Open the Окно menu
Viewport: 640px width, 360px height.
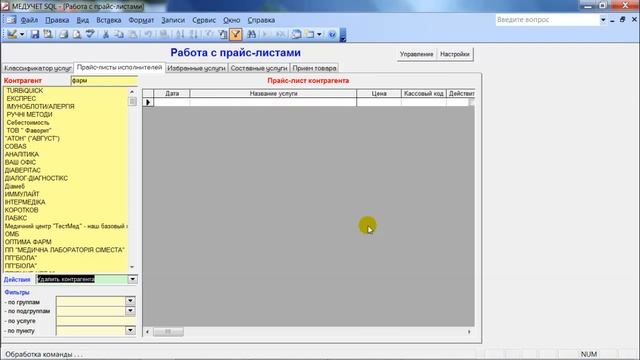[231, 20]
